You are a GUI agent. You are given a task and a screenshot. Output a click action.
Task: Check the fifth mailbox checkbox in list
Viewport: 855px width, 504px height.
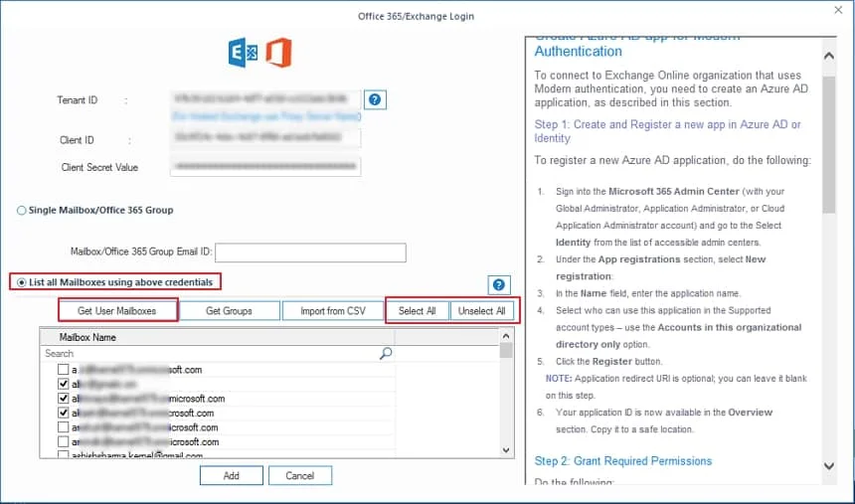(64, 427)
